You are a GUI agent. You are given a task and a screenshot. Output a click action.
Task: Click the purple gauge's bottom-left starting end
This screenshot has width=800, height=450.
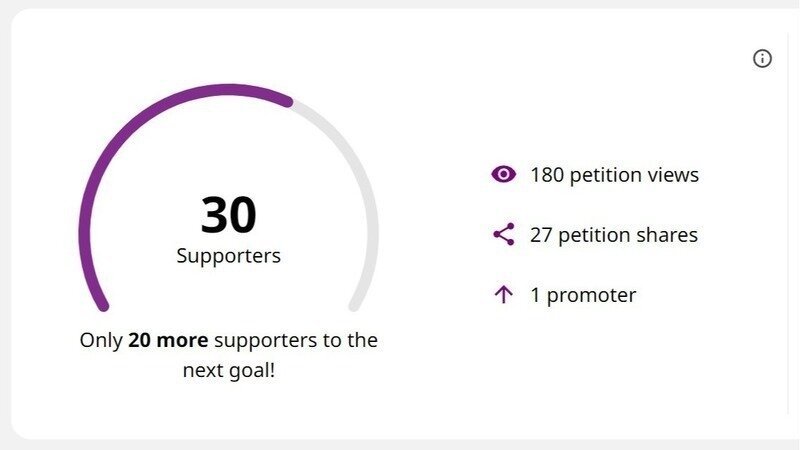(x=102, y=304)
